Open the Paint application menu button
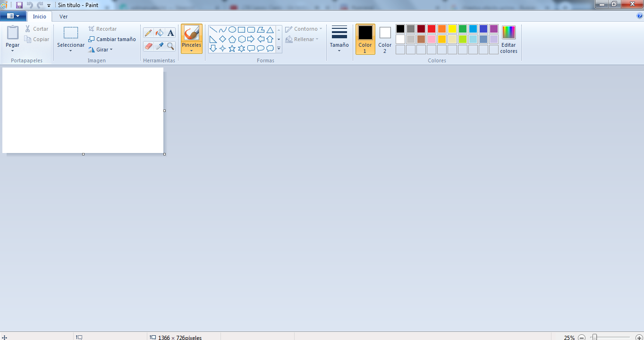The height and width of the screenshot is (340, 644). tap(13, 16)
